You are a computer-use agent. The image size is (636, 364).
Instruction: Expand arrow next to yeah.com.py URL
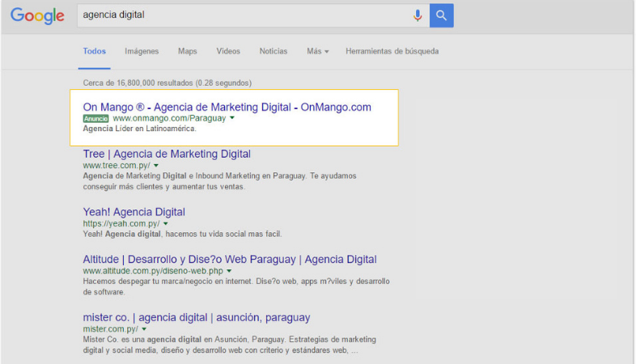(166, 223)
